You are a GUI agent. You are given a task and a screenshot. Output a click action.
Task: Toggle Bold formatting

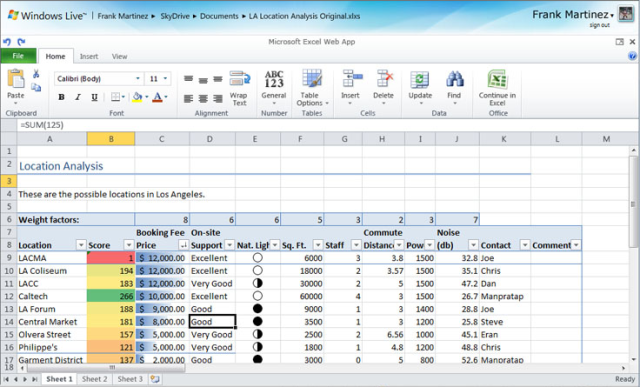point(62,97)
